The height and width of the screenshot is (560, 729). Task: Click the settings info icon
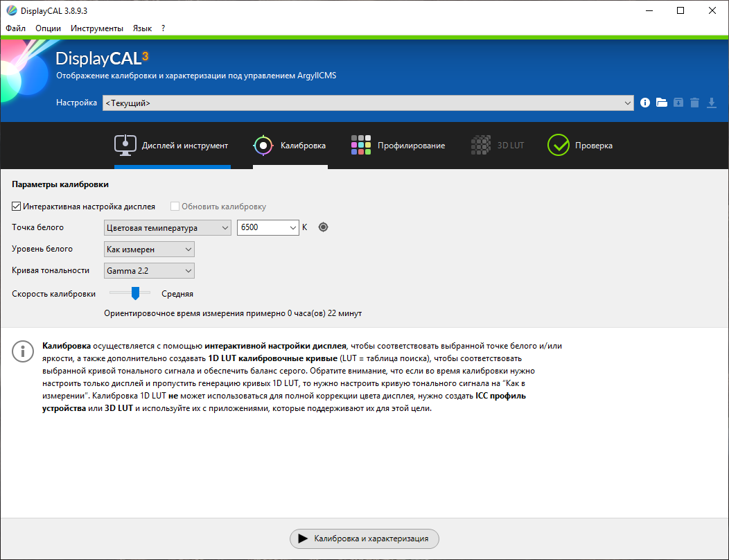(645, 103)
